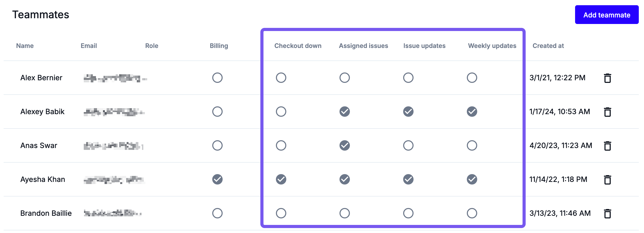Disable Billing for Ayesha Khan

[217, 179]
